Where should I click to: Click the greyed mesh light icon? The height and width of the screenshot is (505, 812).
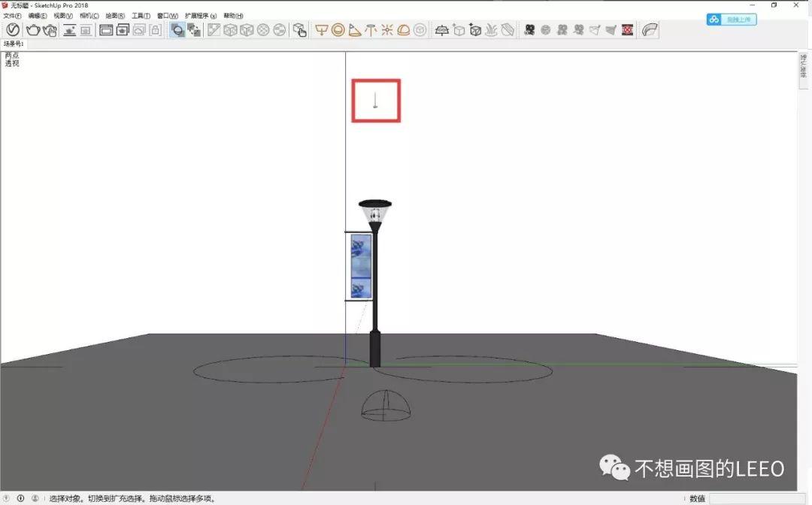point(420,30)
